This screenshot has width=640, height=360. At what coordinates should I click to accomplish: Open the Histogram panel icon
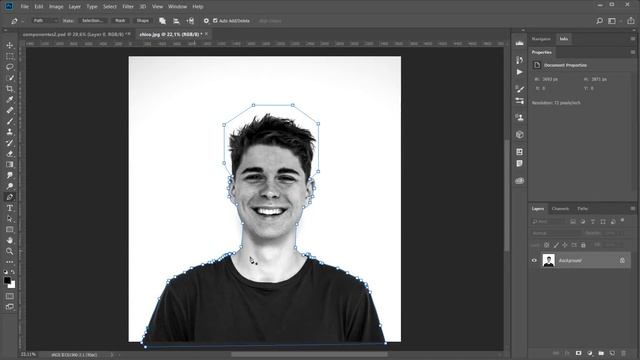pyautogui.click(x=520, y=43)
